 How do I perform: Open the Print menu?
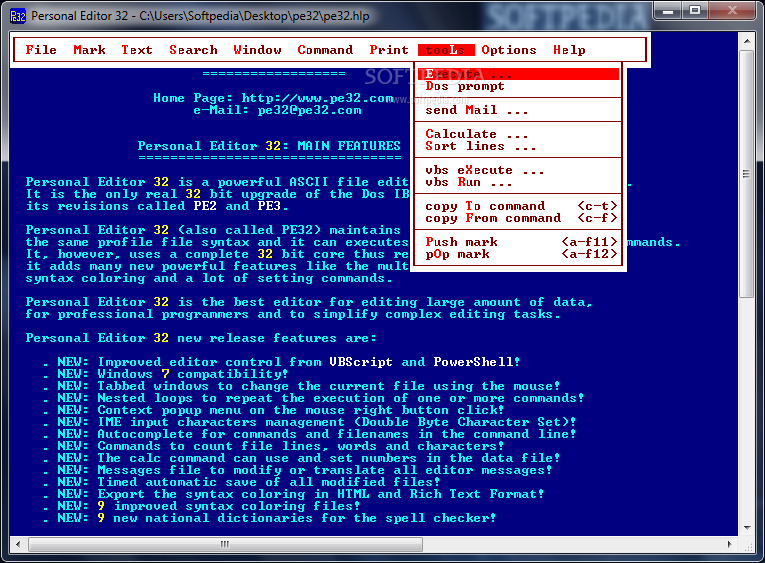tap(389, 50)
